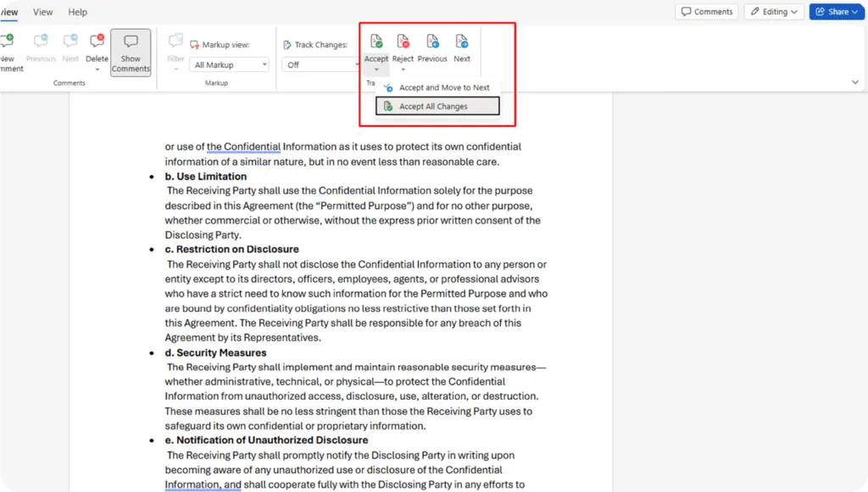
Task: Expand the Reject dropdown arrow
Action: (x=403, y=69)
